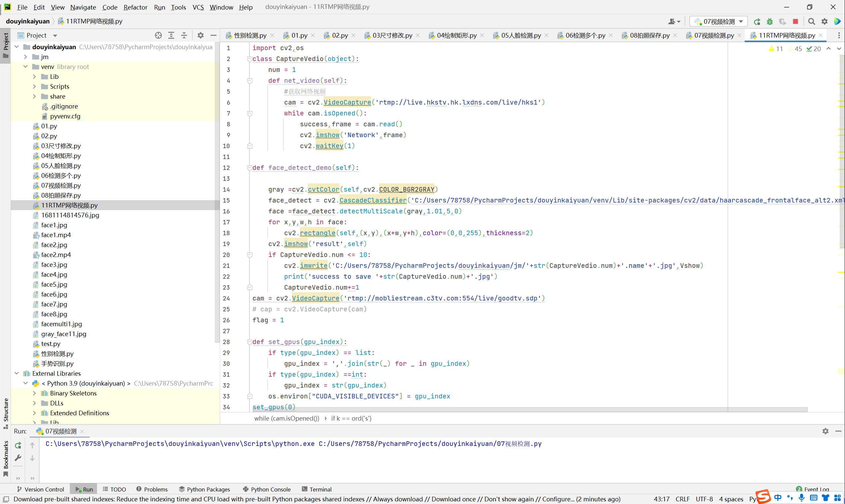
Task: Click the UTF-8 encoding widget
Action: click(704, 499)
